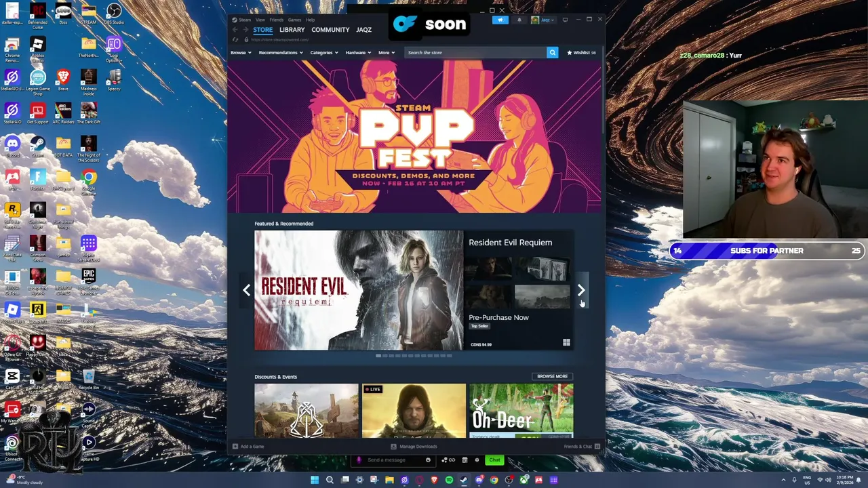Click the Search the store field
The height and width of the screenshot is (488, 868).
(475, 53)
